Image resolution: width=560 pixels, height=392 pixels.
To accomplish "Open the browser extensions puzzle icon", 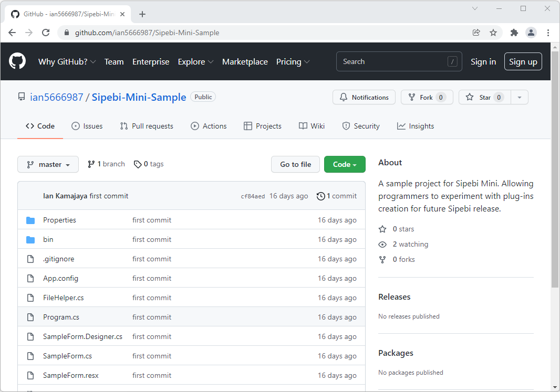I will (x=514, y=33).
